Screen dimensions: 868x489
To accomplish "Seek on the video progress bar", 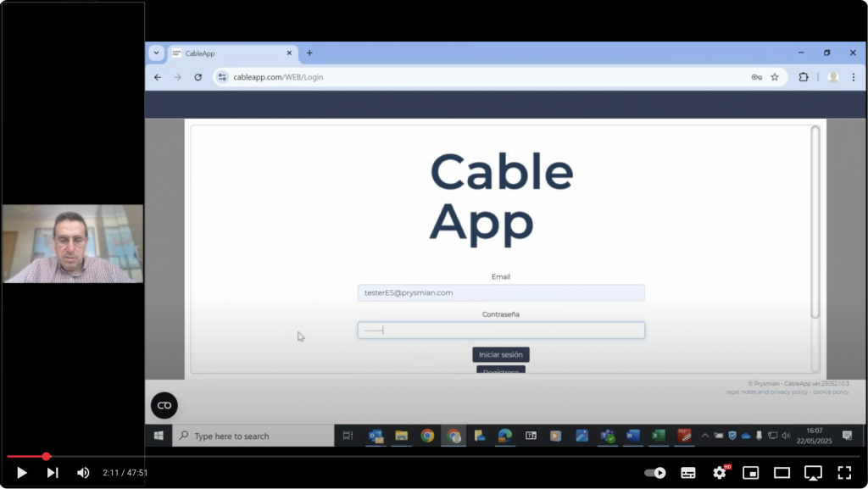I will pyautogui.click(x=433, y=456).
